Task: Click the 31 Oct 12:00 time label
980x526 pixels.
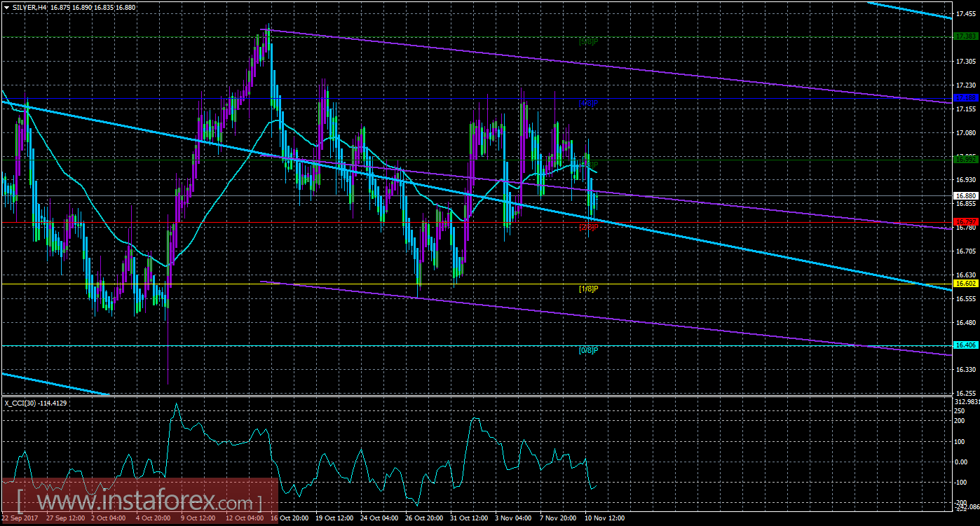Action: (470, 518)
